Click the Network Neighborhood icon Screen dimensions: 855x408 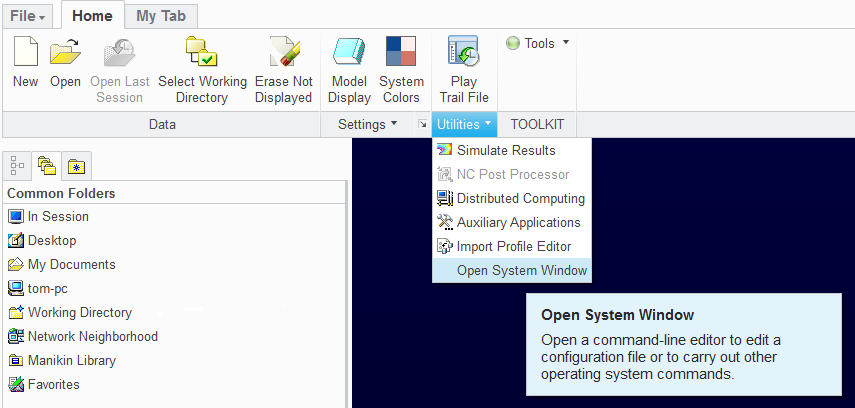16,337
